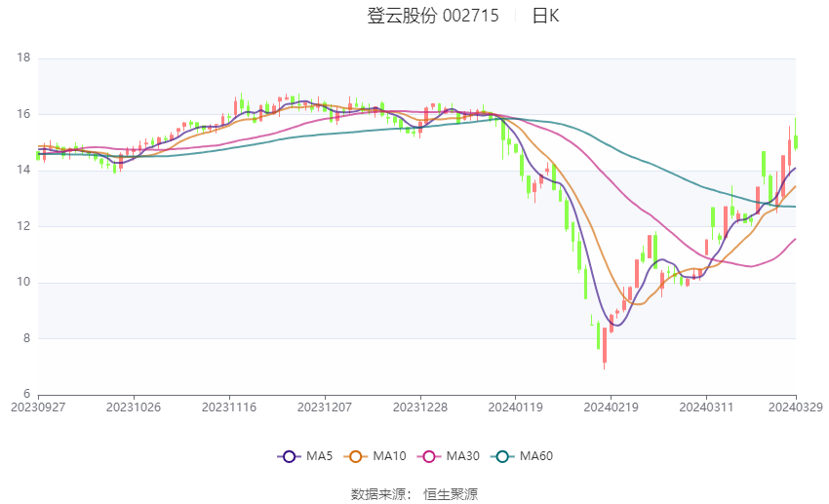Click the 18 price axis label
The height and width of the screenshot is (504, 829).
(24, 58)
